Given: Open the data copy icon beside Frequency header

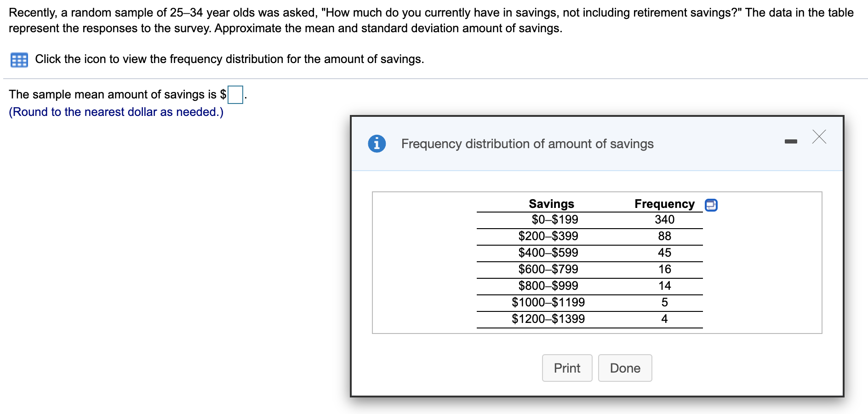Looking at the screenshot, I should [711, 205].
